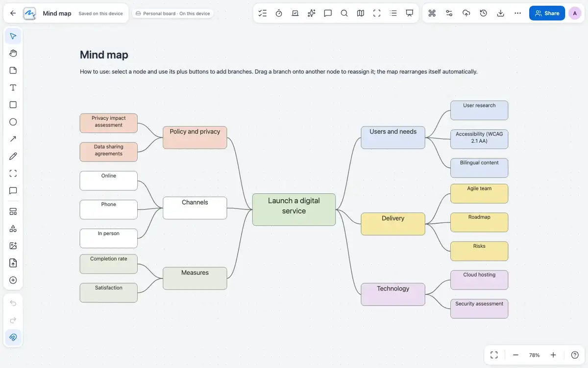Toggle the outline list panel
Viewport: 588px width, 368px height.
pos(393,13)
